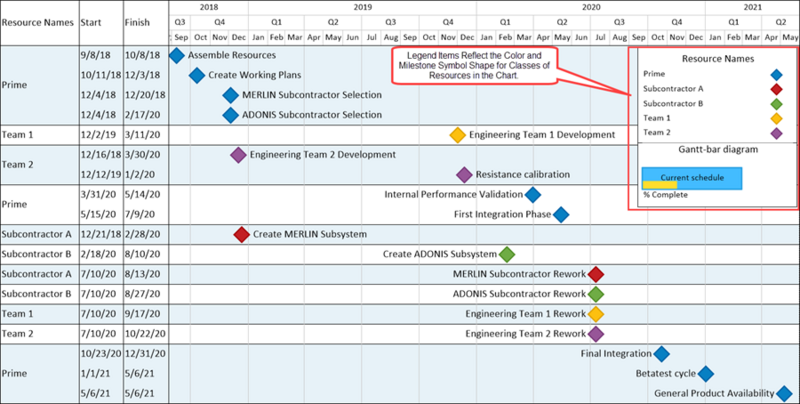Screen dimensions: 800x404
Task: Select the MERLIN Subcontractor Rework diamond
Action: point(596,274)
